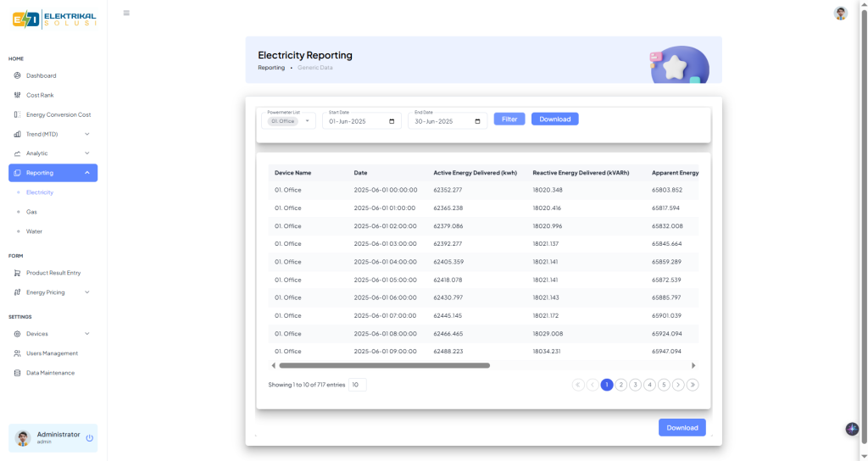
Task: Click the hamburger menu icon
Action: tap(126, 13)
